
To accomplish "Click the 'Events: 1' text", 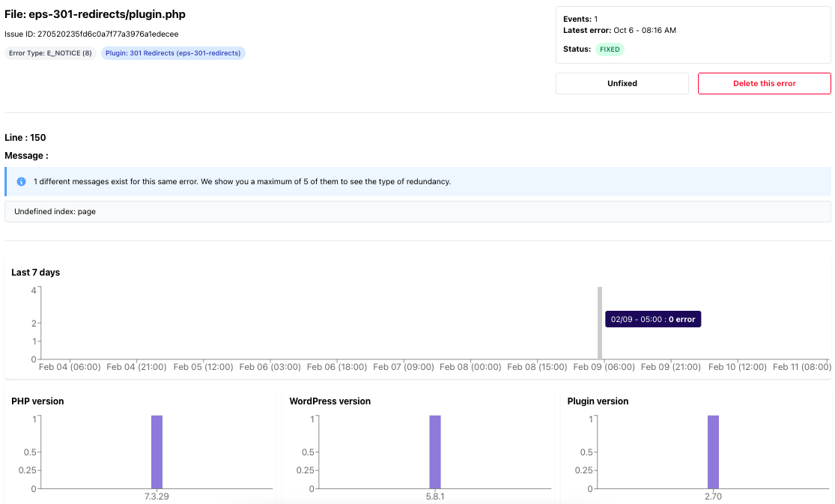I will 580,19.
